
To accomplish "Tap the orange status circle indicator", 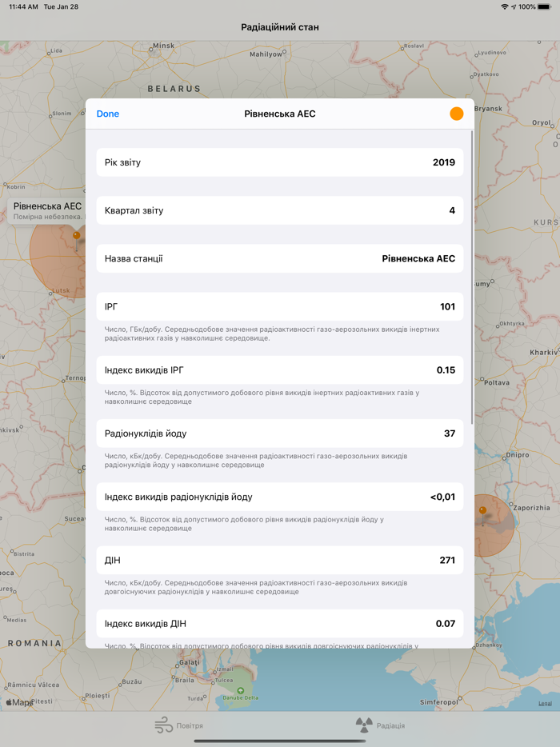I will point(456,114).
